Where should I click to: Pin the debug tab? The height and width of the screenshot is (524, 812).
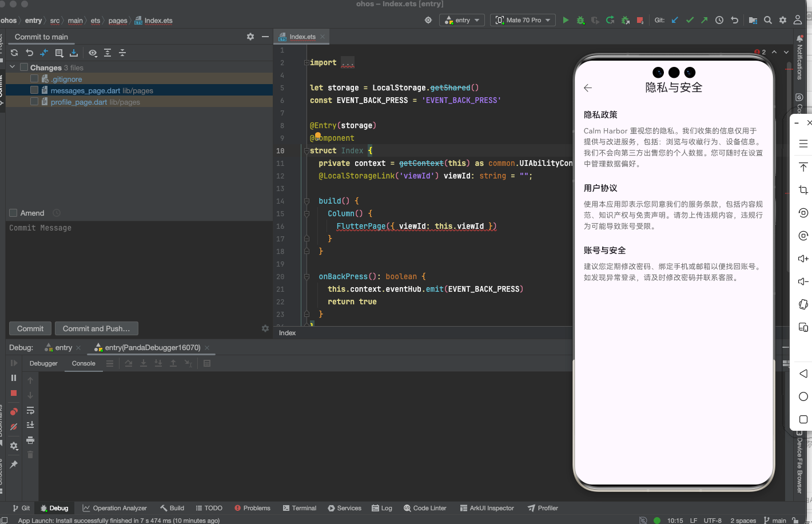pyautogui.click(x=14, y=465)
